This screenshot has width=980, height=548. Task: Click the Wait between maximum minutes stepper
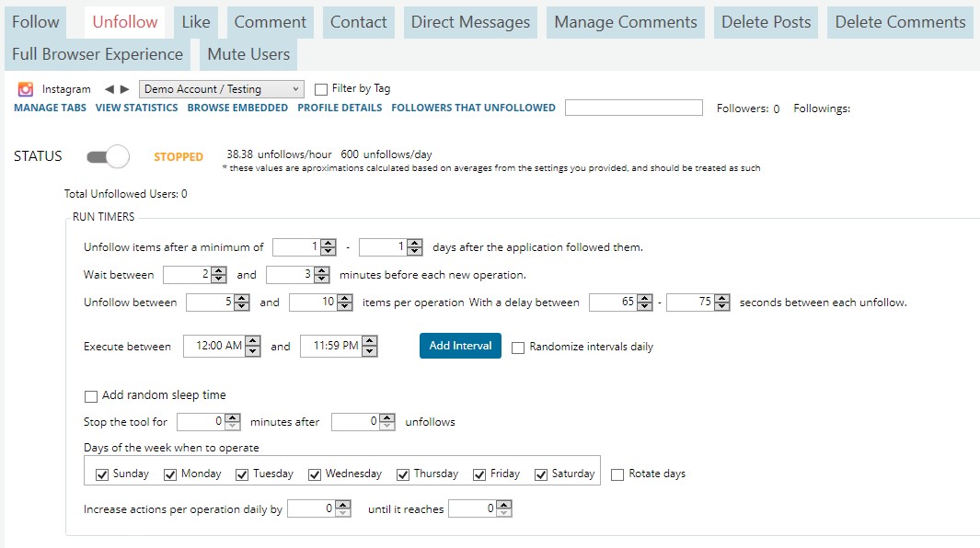[297, 275]
